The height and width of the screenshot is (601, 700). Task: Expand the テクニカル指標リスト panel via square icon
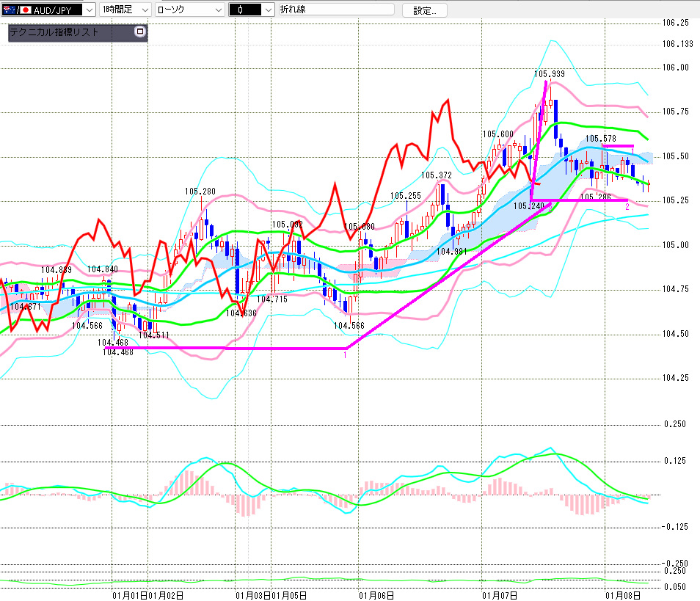140,32
